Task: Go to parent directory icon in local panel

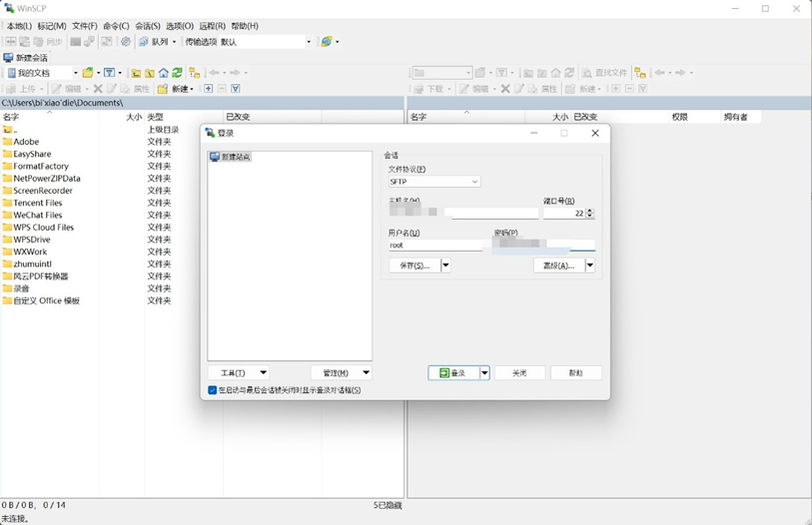Action: click(x=136, y=73)
